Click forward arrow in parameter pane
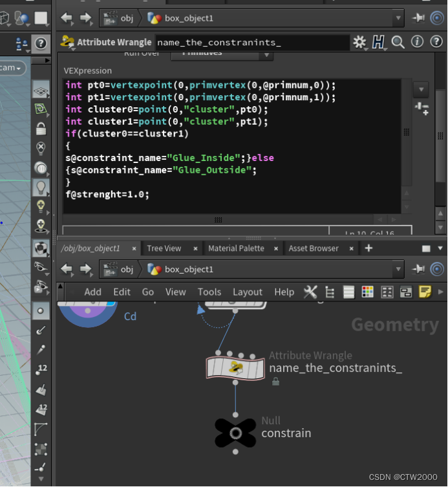 click(86, 18)
